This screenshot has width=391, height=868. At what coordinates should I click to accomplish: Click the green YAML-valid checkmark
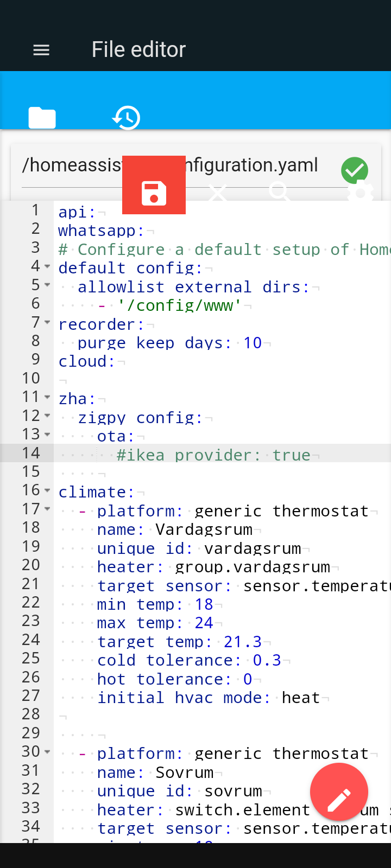pos(354,170)
